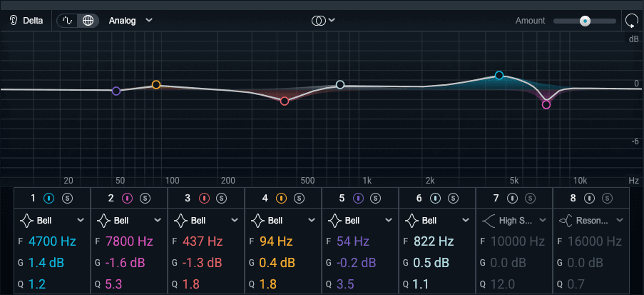The width and height of the screenshot is (644, 295).
Task: Open the overlapping circles channel dropdown
Action: pyautogui.click(x=323, y=21)
